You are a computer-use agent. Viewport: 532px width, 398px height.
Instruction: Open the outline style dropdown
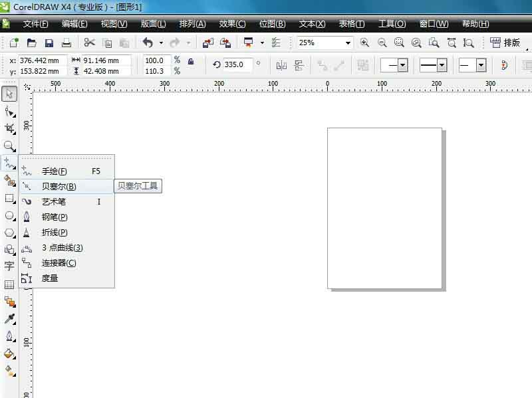point(442,65)
